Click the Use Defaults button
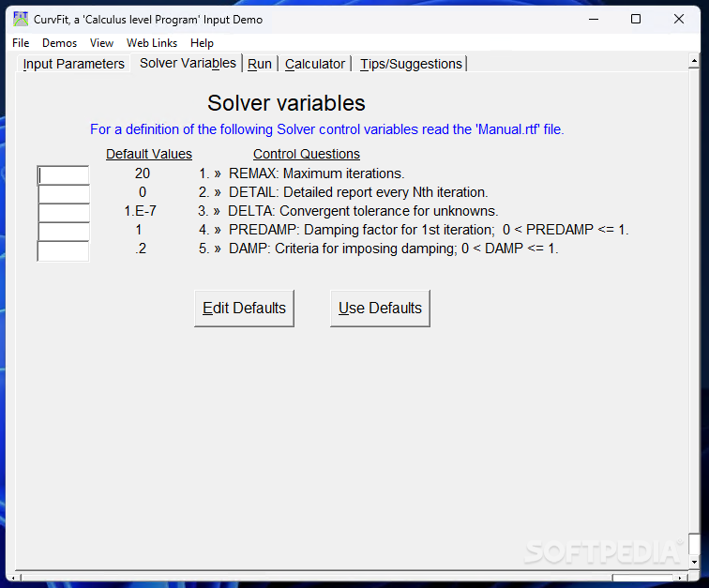The width and height of the screenshot is (709, 588). [380, 308]
